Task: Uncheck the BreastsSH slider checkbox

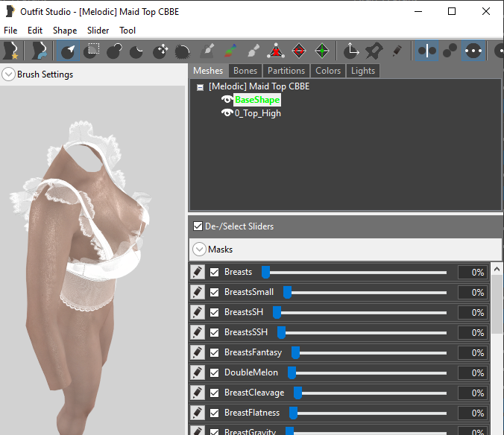Action: click(215, 312)
